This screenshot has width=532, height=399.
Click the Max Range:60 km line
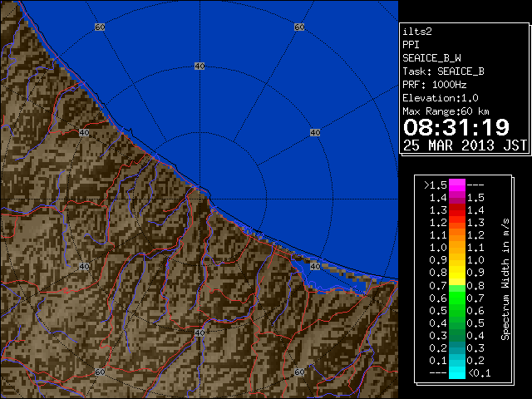pos(446,111)
